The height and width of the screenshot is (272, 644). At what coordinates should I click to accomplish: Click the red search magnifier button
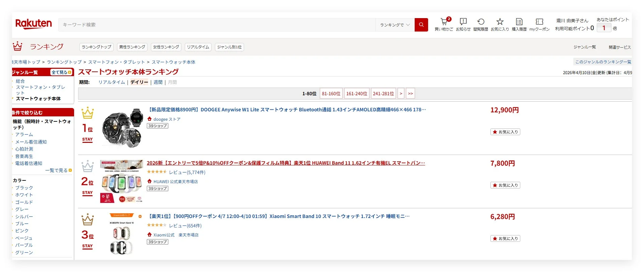coord(421,25)
